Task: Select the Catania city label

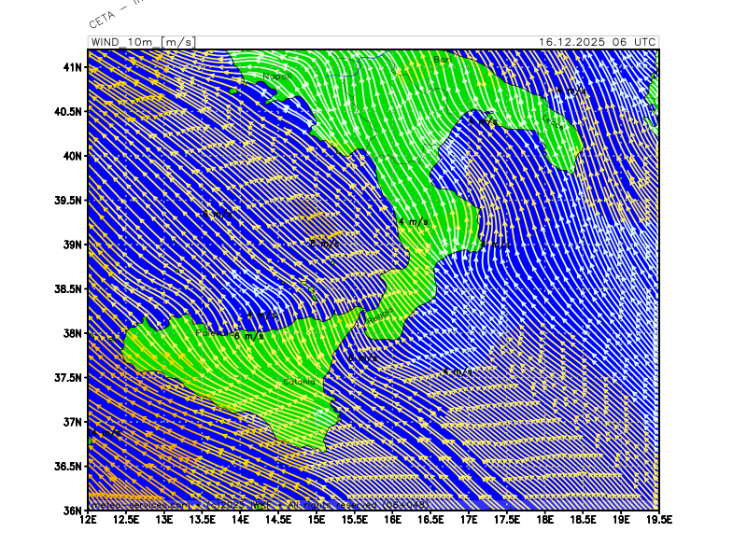Action: pos(301,382)
